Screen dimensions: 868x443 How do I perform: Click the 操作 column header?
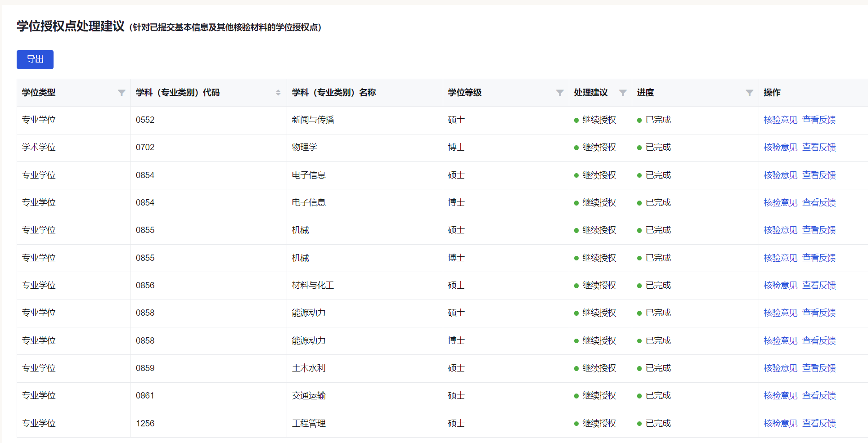[x=772, y=93]
